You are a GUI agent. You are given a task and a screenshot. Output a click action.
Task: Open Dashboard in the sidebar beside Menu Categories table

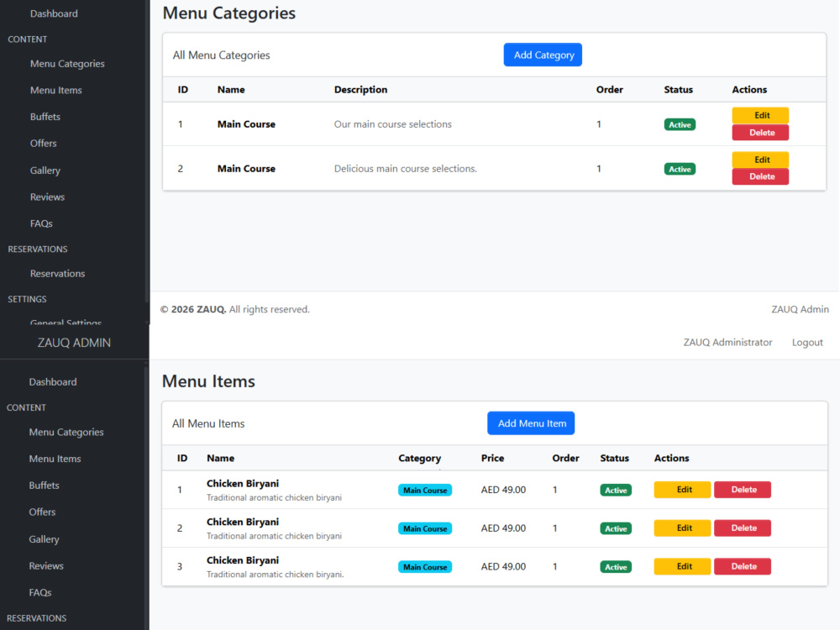click(x=54, y=14)
